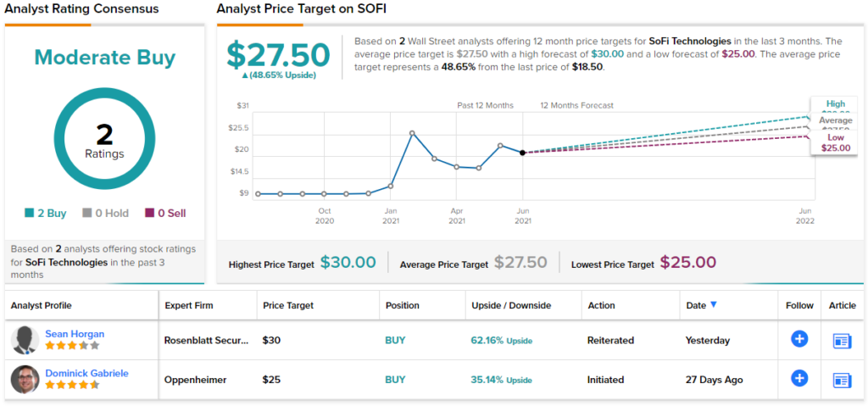Image resolution: width=868 pixels, height=406 pixels.
Task: Open Dominick Gabriele's article icon
Action: [842, 380]
